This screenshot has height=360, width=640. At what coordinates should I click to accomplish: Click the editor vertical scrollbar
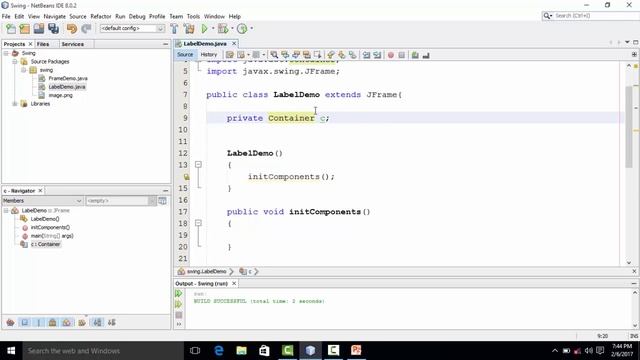[x=629, y=127]
